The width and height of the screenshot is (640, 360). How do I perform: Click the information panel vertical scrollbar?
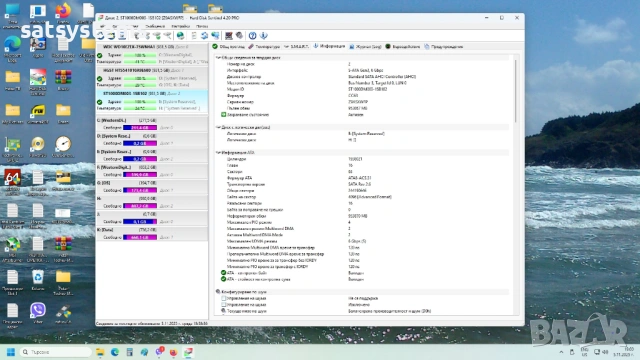(516, 91)
